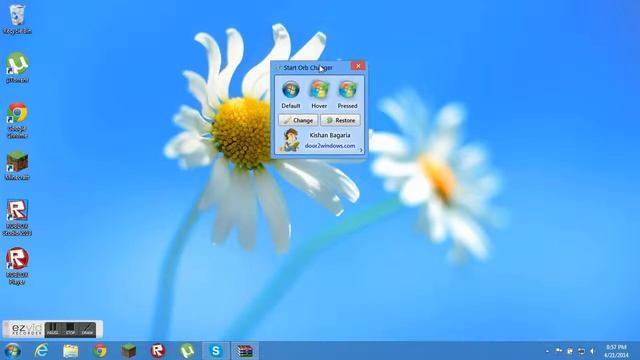Open the door2windows.com link
The width and height of the screenshot is (640, 360).
point(330,146)
